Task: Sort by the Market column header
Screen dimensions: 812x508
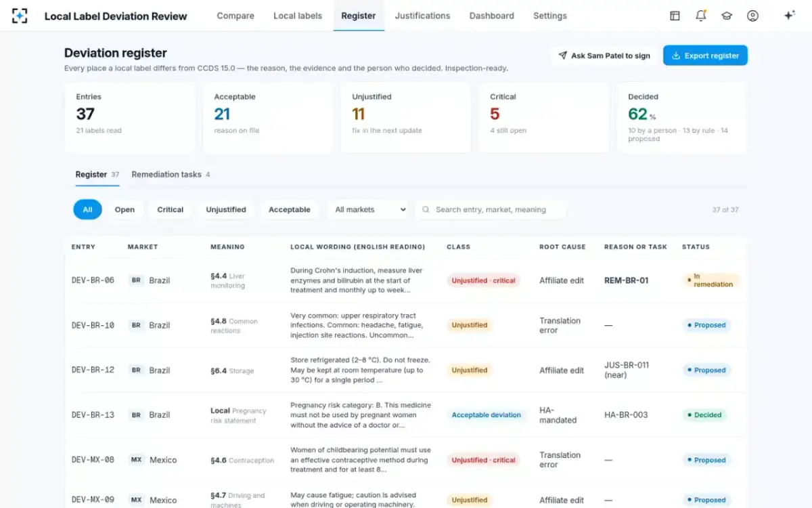Action: pyautogui.click(x=143, y=247)
